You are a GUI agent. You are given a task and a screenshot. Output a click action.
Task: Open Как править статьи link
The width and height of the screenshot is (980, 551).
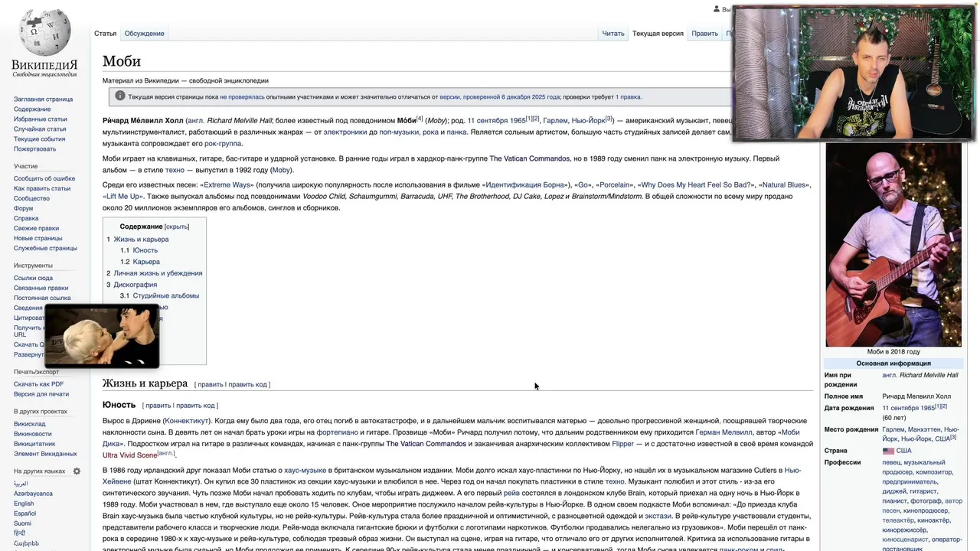(42, 189)
